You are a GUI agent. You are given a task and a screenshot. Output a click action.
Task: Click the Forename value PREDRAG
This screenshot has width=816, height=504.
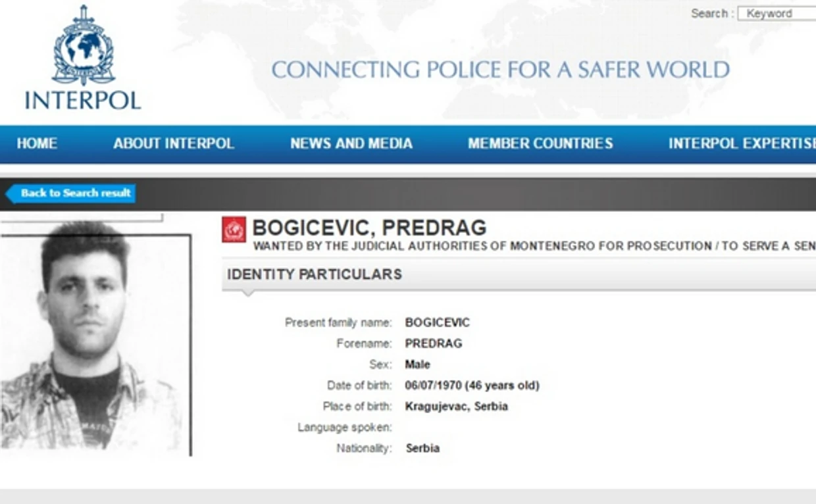tap(434, 343)
